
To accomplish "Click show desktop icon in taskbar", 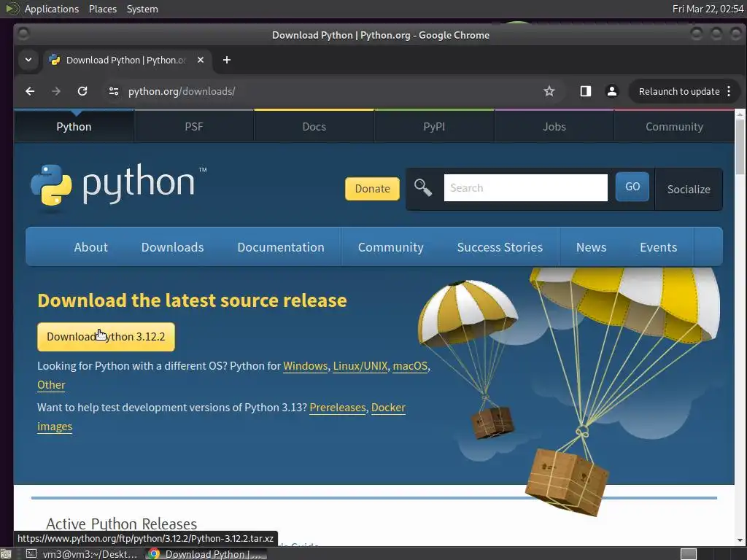I will (x=6, y=554).
